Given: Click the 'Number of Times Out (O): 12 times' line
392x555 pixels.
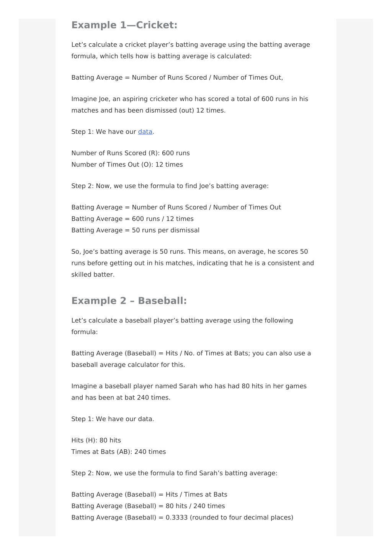Looking at the screenshot, I should [127, 165].
